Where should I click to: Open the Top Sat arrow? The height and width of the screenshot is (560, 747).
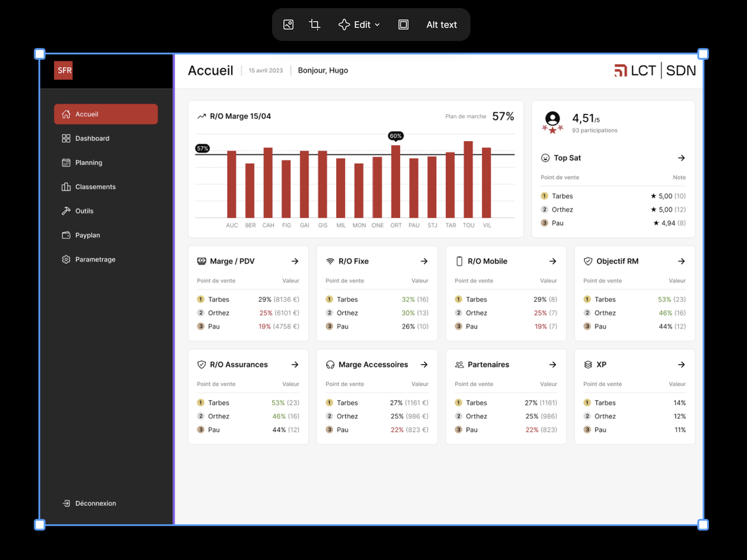coord(682,158)
